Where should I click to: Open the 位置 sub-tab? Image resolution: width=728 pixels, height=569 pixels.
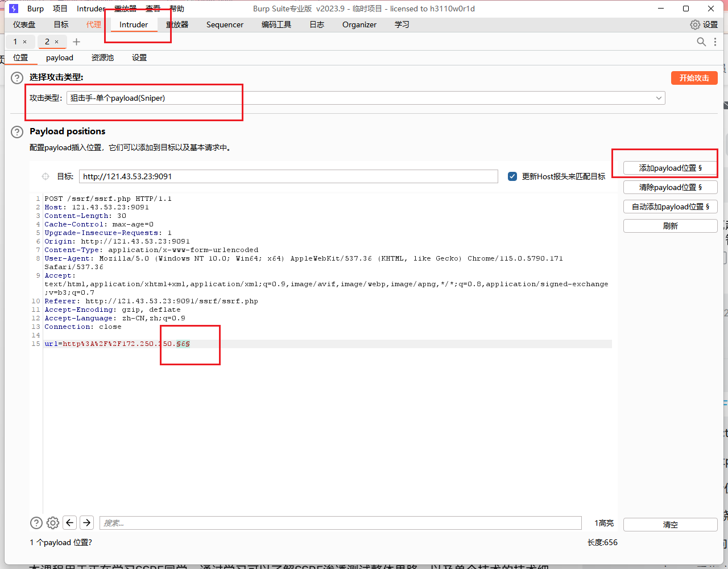point(20,57)
